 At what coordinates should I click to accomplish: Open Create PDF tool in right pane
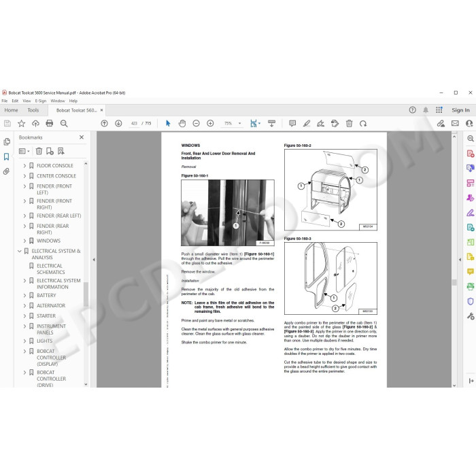click(x=471, y=153)
